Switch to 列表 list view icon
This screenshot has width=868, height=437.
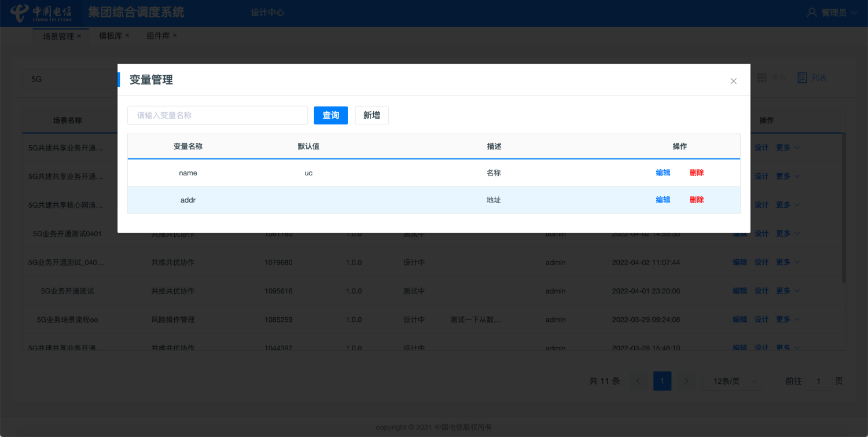(802, 78)
